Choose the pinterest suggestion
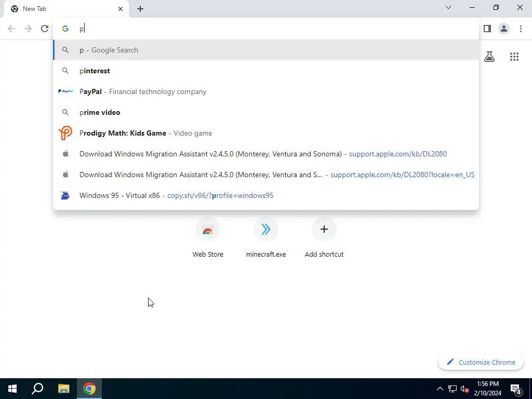Viewport: 532px width, 399px height. tap(266, 71)
